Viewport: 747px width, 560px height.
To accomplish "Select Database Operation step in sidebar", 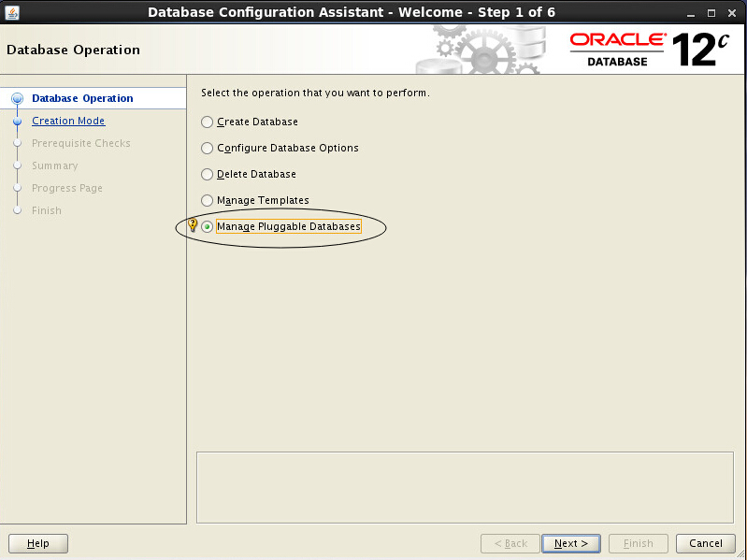I will point(82,98).
